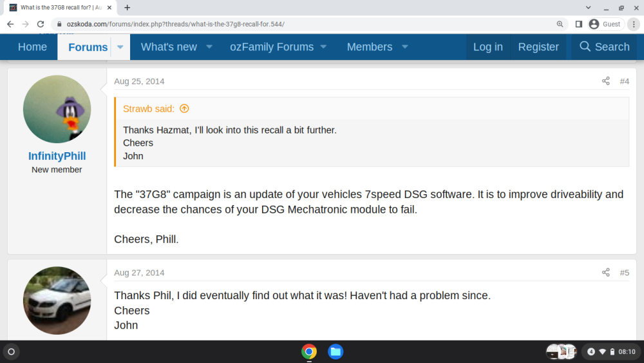644x363 pixels.
Task: View site info lock icon
Action: pyautogui.click(x=59, y=25)
